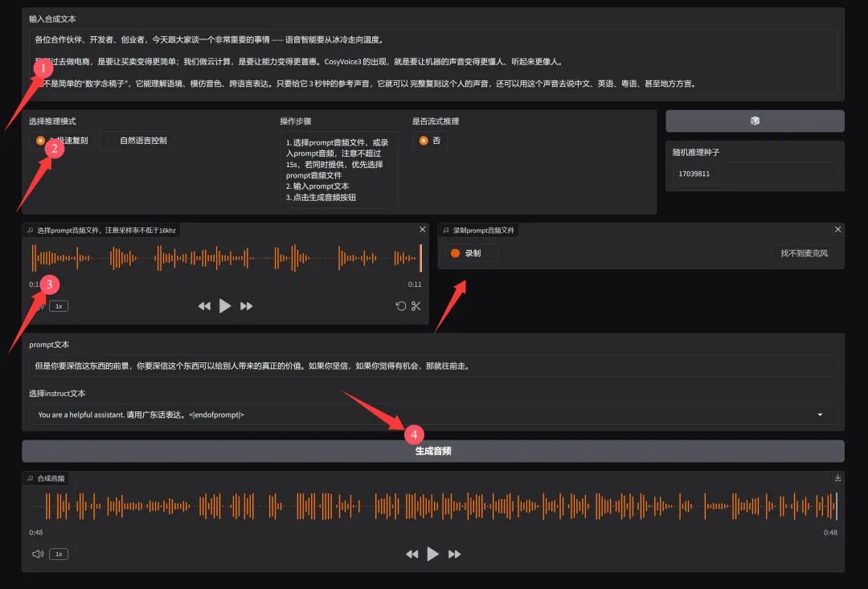868x589 pixels.
Task: Toggle the 录制 recording button
Action: 469,252
